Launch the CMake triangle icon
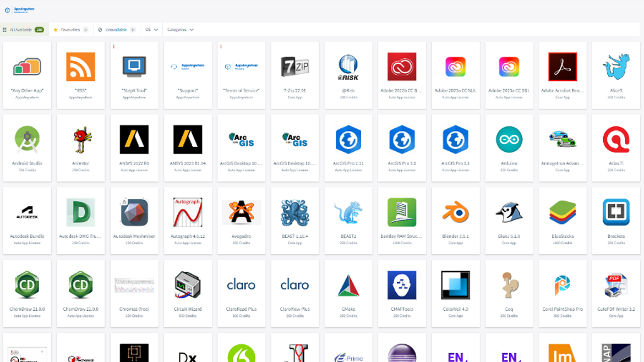Viewport: 644px width, 362px height. coord(348,285)
